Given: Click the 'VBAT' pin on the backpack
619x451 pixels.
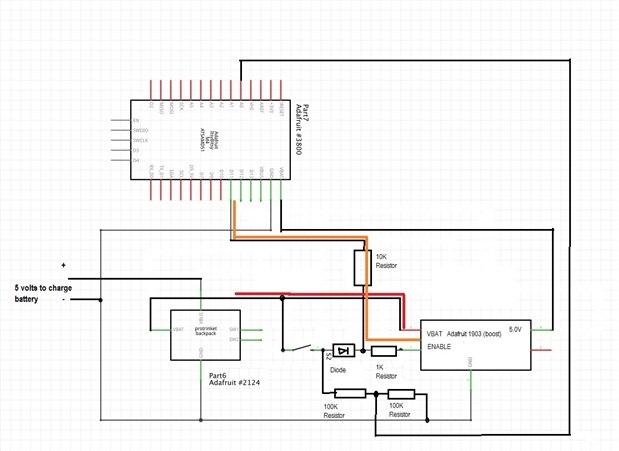Looking at the screenshot, I should pyautogui.click(x=178, y=329).
